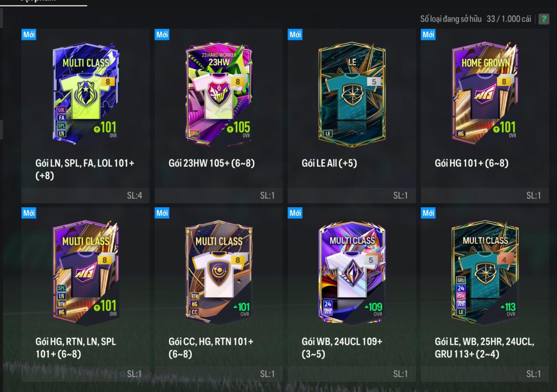Click the SL:4 quantity bar of first pack

point(86,195)
